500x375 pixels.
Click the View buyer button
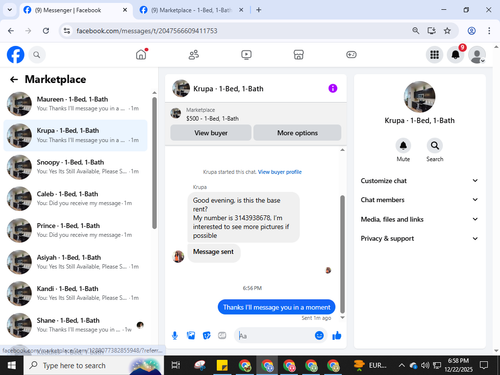[211, 133]
